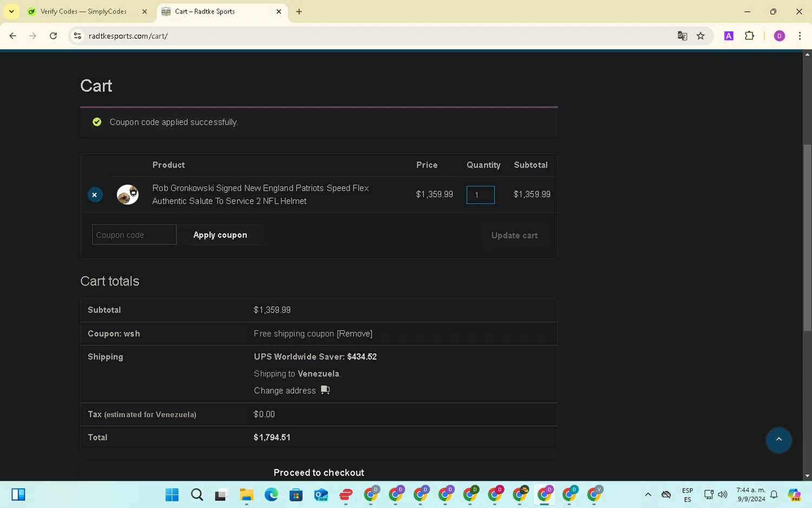The width and height of the screenshot is (812, 508).
Task: Open Microsoft Store from the taskbar
Action: click(x=296, y=494)
